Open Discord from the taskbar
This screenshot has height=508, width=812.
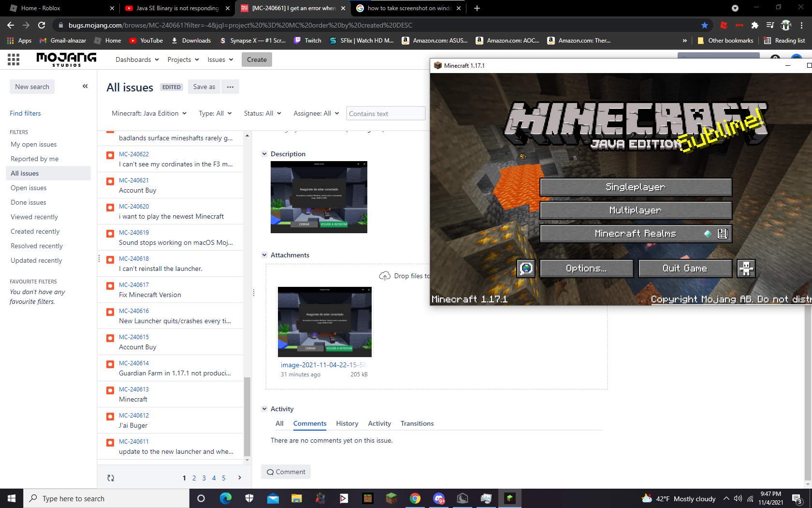click(x=438, y=498)
